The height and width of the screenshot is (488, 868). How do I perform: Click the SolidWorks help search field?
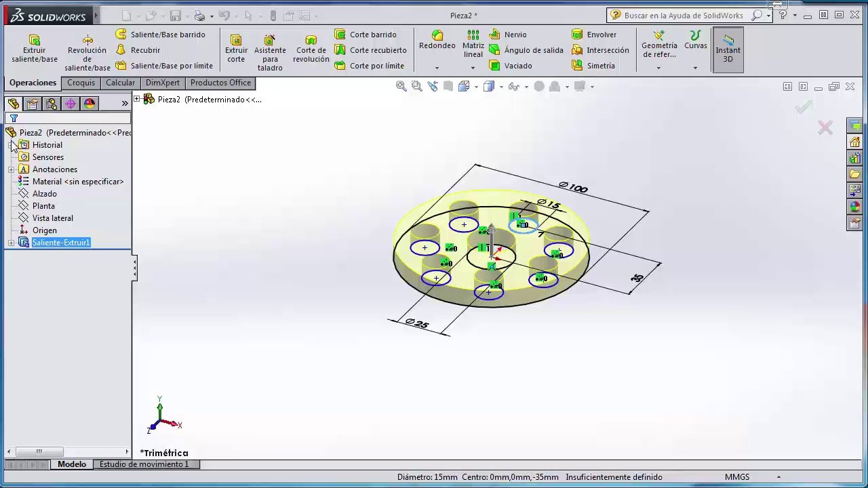coord(682,16)
